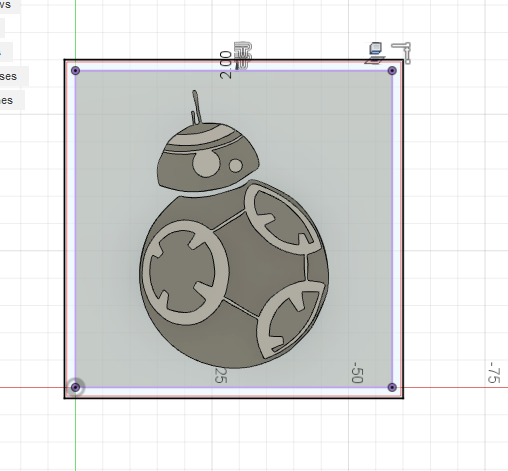508x471 pixels.
Task: Select the right purple sketch line
Action: pyautogui.click(x=392, y=229)
